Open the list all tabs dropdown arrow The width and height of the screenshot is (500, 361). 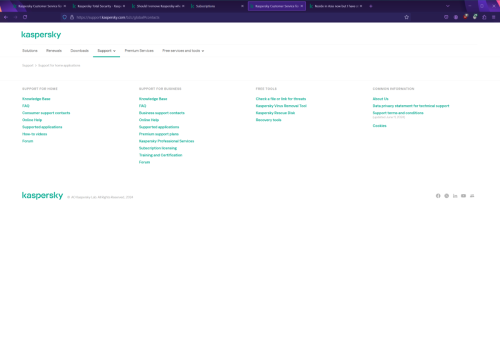(x=448, y=6)
